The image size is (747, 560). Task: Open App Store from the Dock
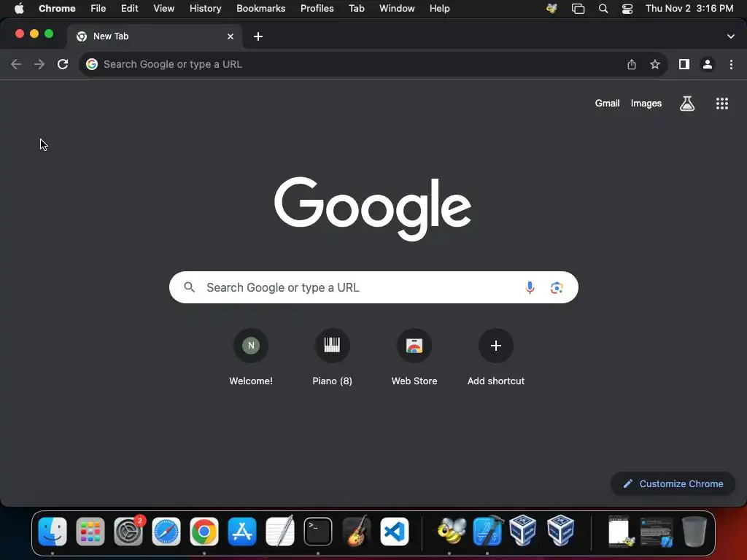tap(242, 532)
